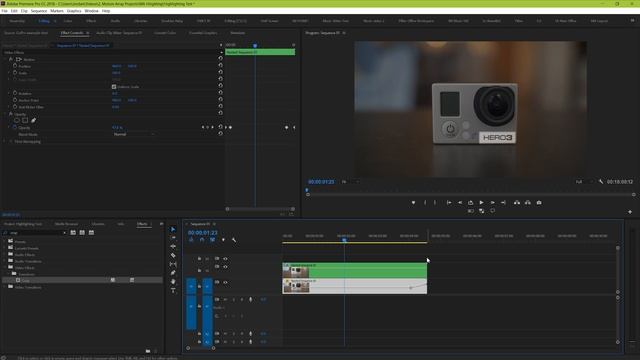Step forward one frame
The width and height of the screenshot is (640, 360).
click(493, 202)
